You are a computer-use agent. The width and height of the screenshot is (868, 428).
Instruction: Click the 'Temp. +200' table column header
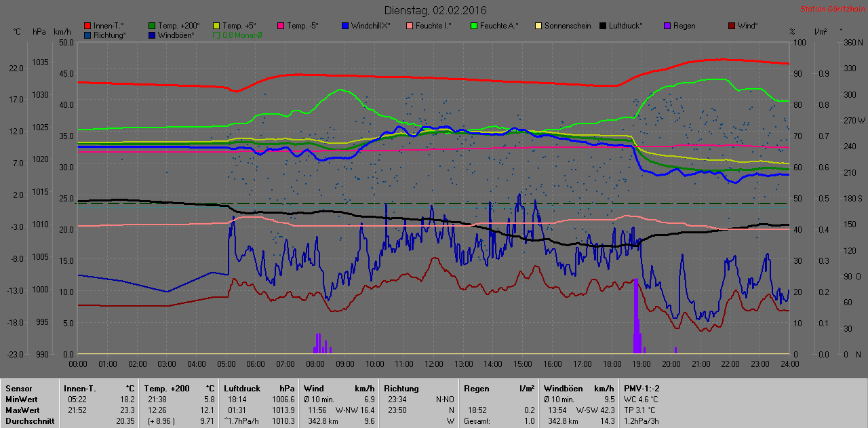[x=166, y=389]
